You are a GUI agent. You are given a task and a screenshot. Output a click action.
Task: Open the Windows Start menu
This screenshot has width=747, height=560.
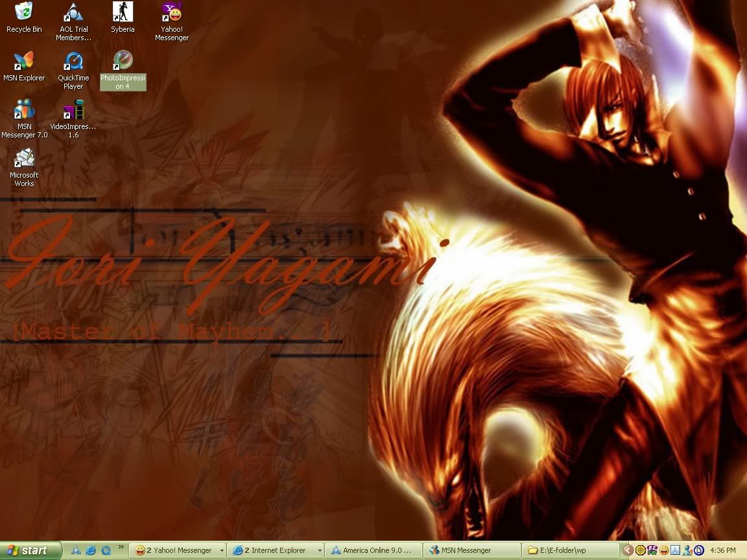coord(30,550)
